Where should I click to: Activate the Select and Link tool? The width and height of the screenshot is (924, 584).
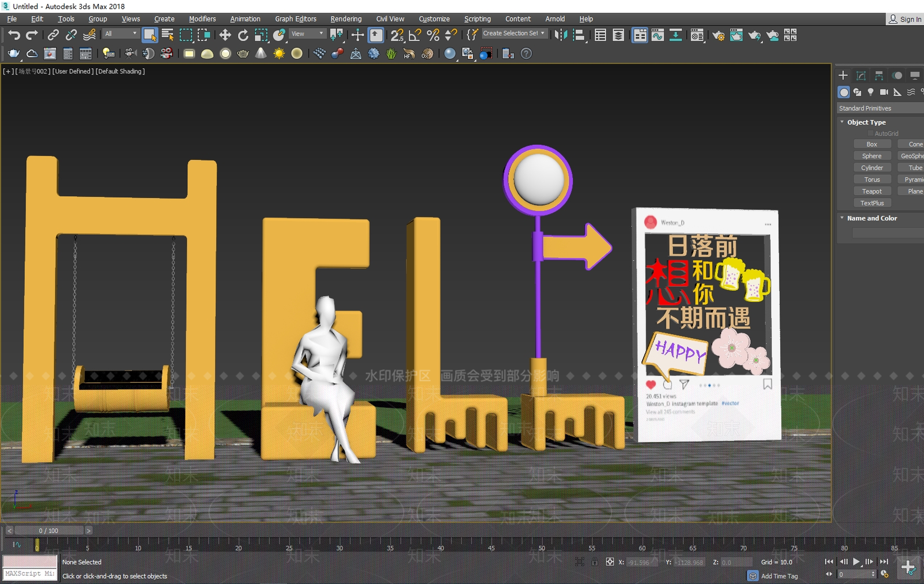[x=53, y=35]
